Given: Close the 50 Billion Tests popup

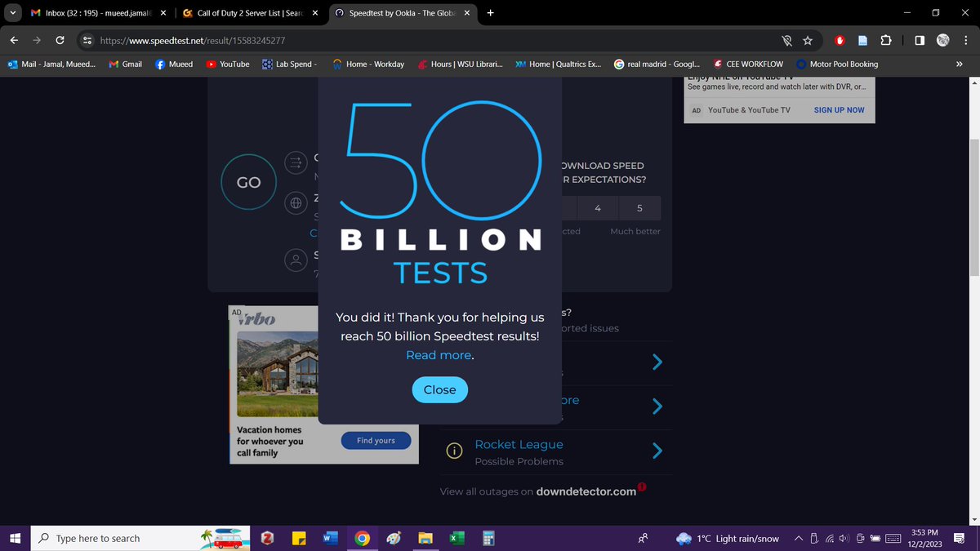Looking at the screenshot, I should [x=439, y=389].
